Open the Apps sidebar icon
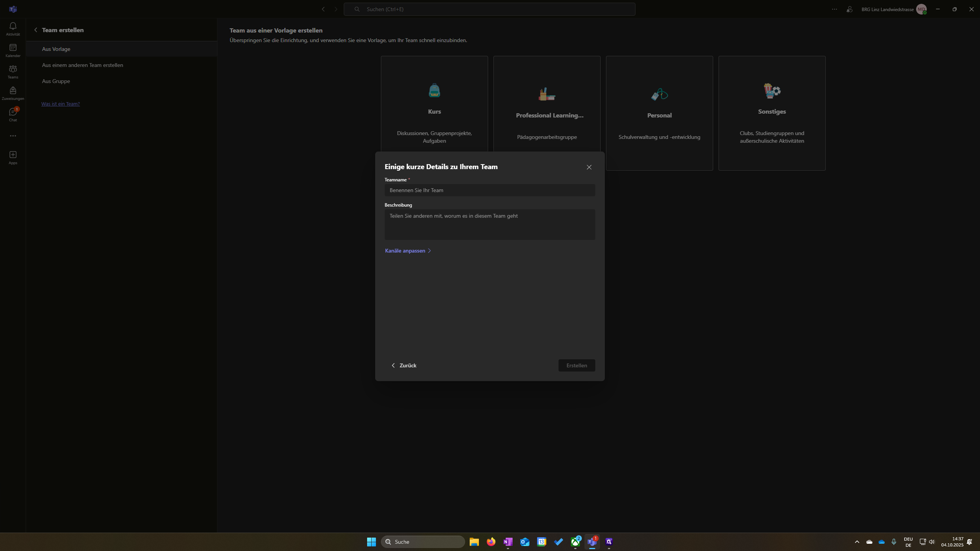 13,155
